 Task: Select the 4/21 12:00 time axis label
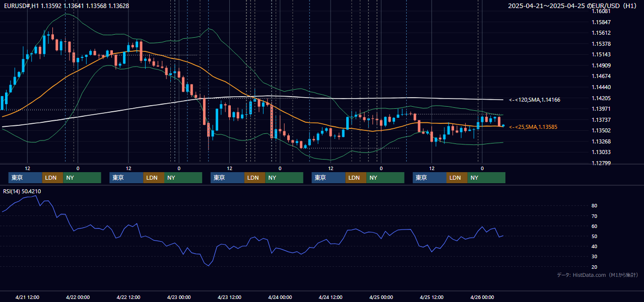[x=28, y=297]
